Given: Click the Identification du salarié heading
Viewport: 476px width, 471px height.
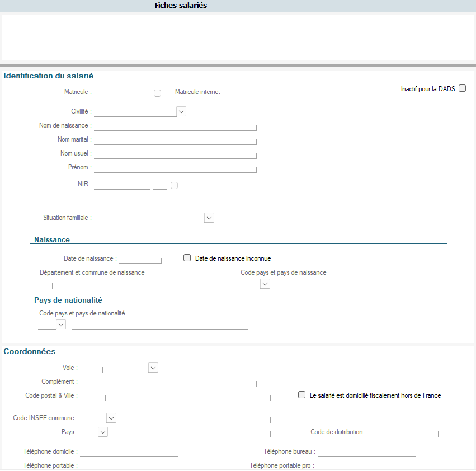Looking at the screenshot, I should [x=48, y=76].
